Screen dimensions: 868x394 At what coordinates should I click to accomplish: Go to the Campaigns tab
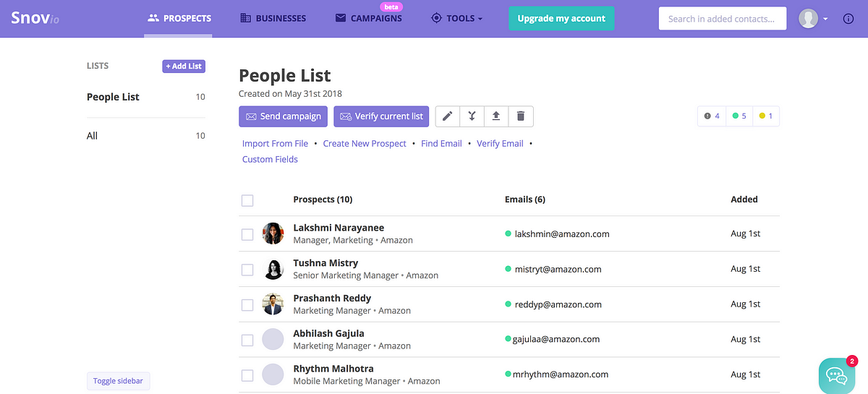369,18
